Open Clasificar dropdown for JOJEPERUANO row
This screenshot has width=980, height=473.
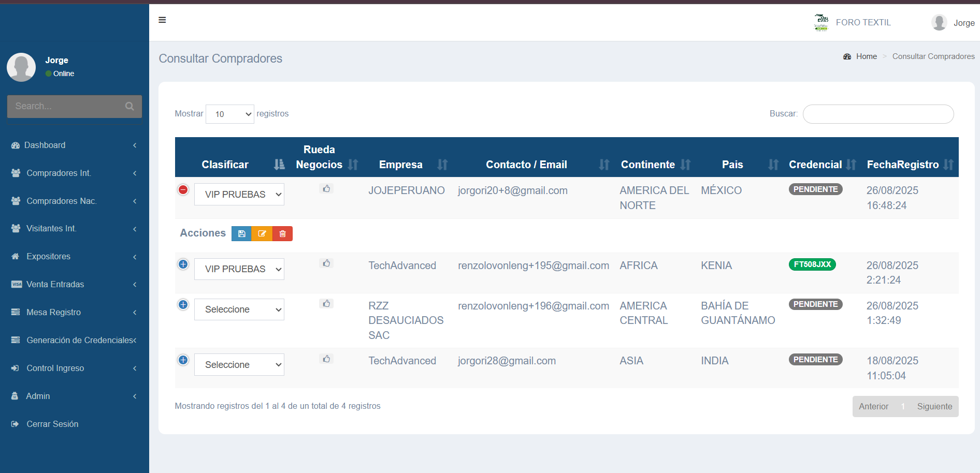[239, 195]
